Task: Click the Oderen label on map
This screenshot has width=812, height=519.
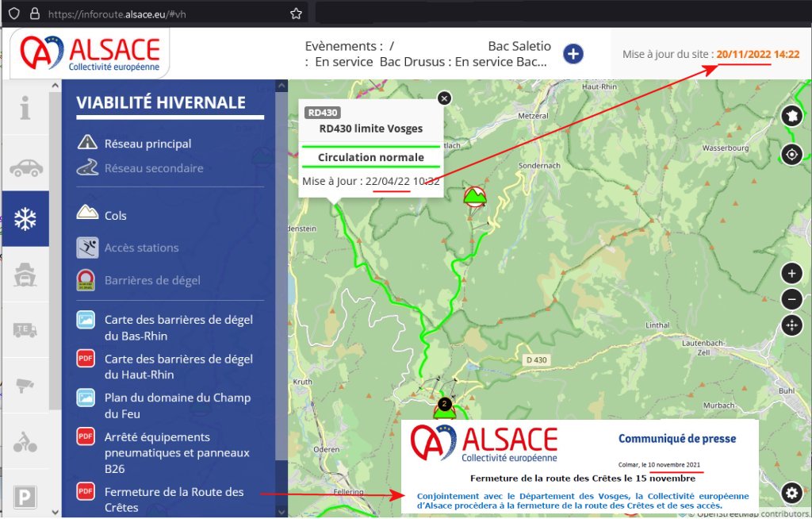Action: coord(326,449)
